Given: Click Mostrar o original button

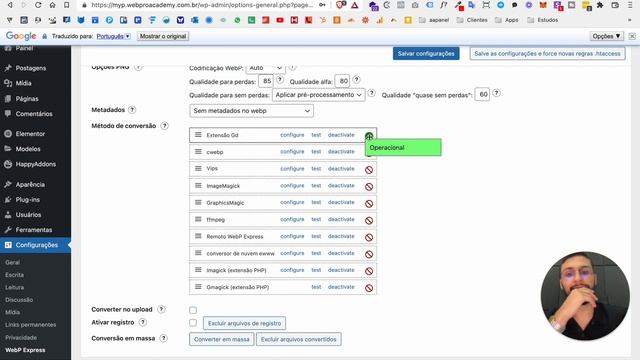Looking at the screenshot, I should click(x=163, y=36).
